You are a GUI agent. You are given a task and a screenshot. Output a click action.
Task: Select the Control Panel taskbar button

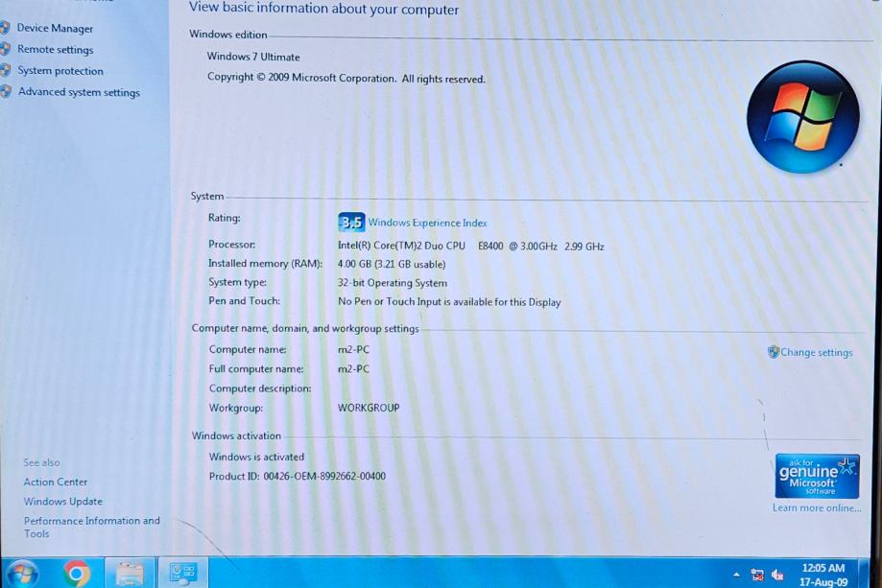pos(182,574)
